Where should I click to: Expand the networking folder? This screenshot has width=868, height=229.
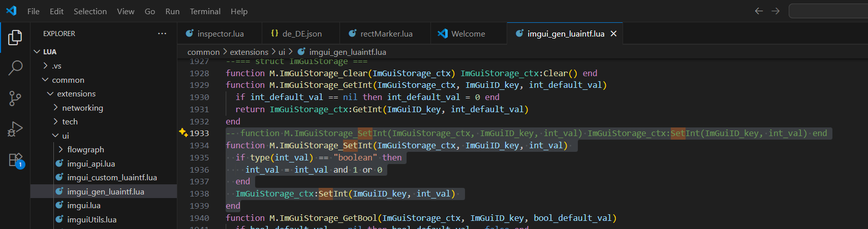click(82, 108)
